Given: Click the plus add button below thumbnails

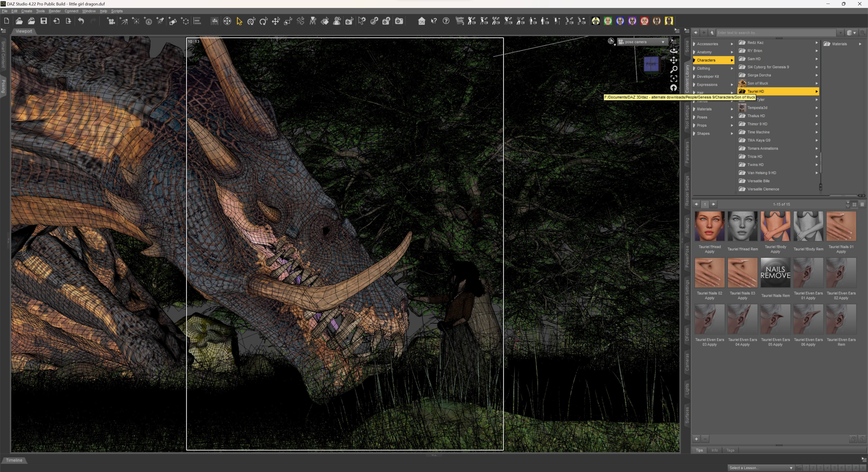Looking at the screenshot, I should (x=696, y=439).
